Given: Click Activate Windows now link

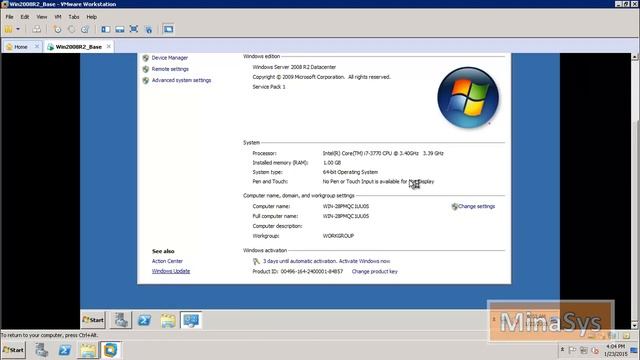Looking at the screenshot, I should [363, 261].
